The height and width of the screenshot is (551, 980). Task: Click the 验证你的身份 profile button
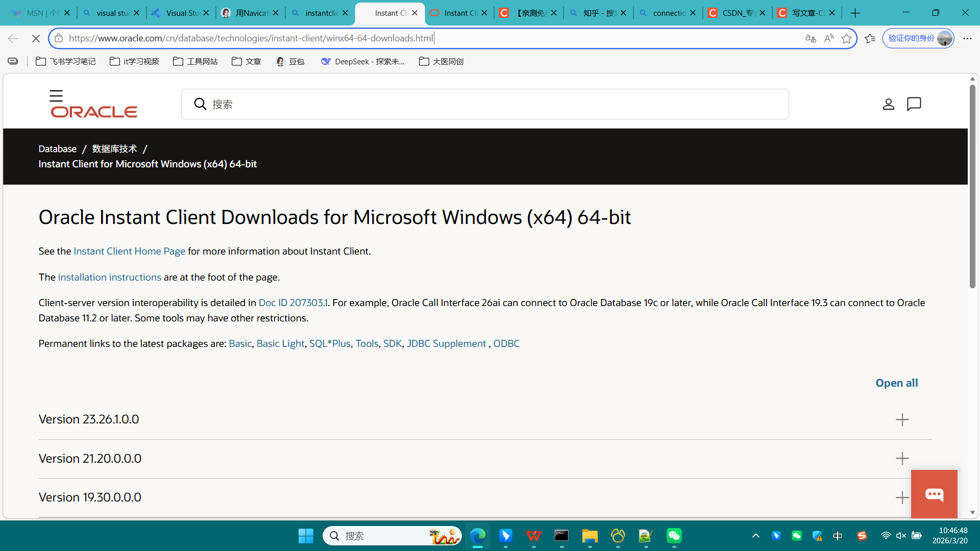(918, 38)
